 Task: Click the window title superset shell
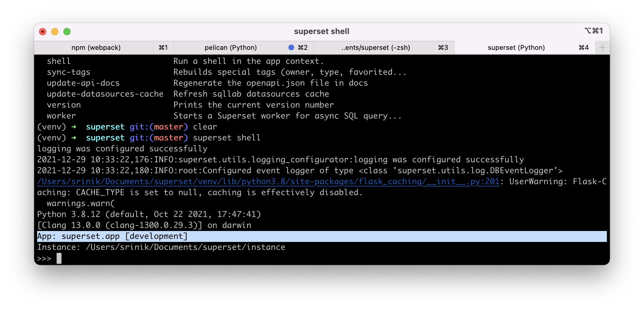point(321,31)
